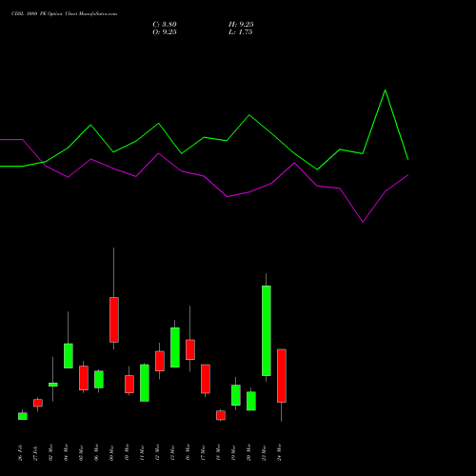
Task: Select the red candle for 17 Mar
Action: (206, 379)
